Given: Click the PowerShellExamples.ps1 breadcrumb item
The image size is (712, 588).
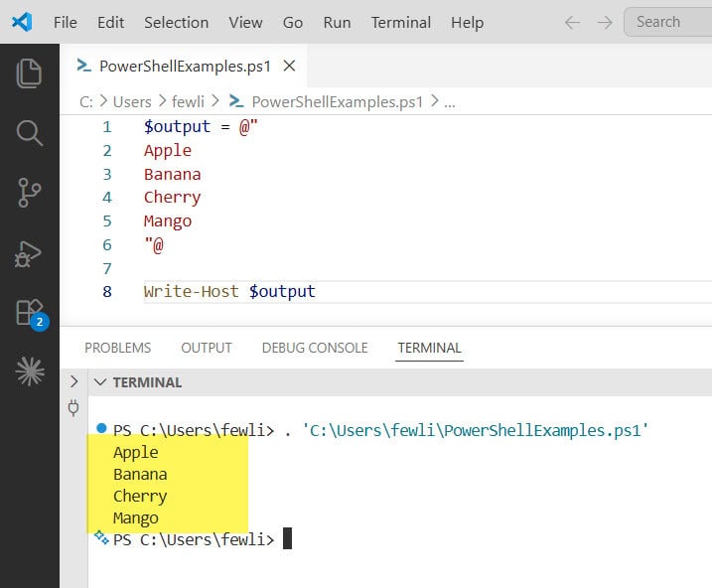Looking at the screenshot, I should pos(337,101).
